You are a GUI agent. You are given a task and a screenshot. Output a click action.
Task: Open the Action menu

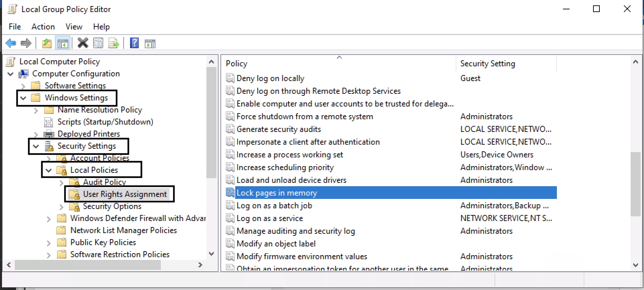pyautogui.click(x=43, y=27)
